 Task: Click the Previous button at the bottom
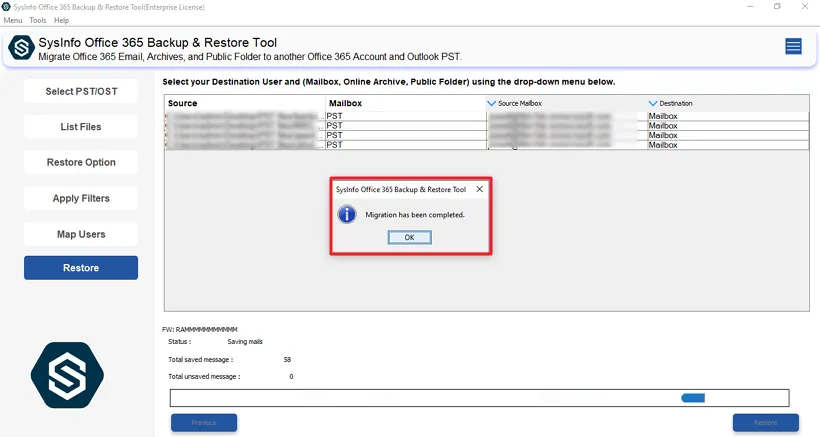pyautogui.click(x=204, y=422)
